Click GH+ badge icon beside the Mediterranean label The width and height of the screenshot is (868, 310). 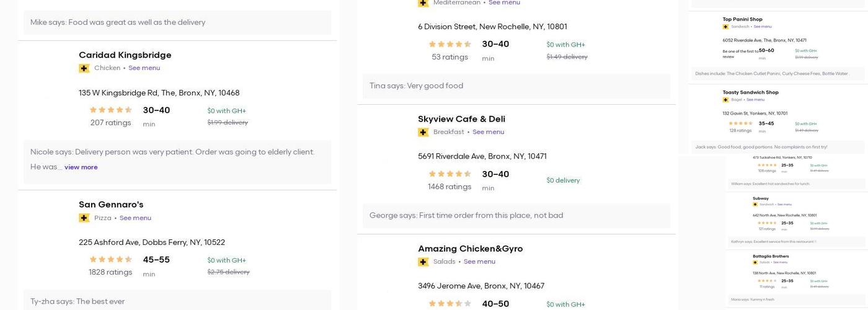(x=423, y=3)
